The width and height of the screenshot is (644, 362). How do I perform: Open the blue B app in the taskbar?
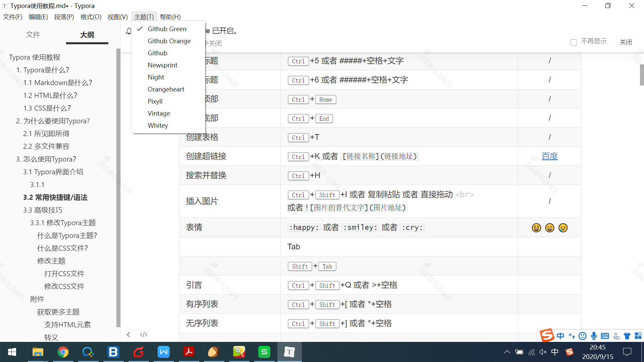click(x=113, y=352)
